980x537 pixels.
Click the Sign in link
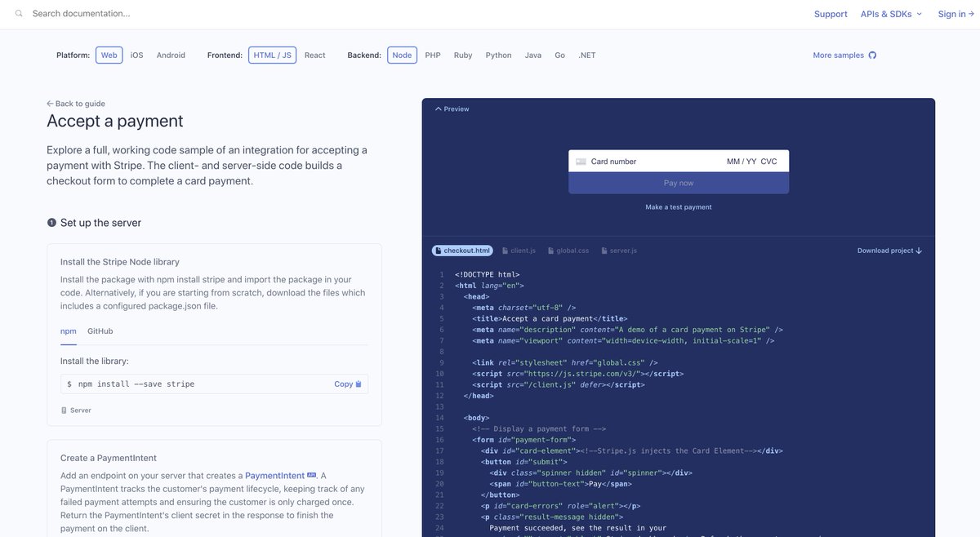click(956, 14)
